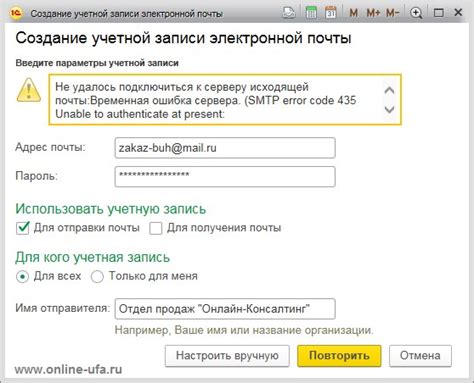
Task: Click the yellow warning triangle icon
Action: coord(29,90)
